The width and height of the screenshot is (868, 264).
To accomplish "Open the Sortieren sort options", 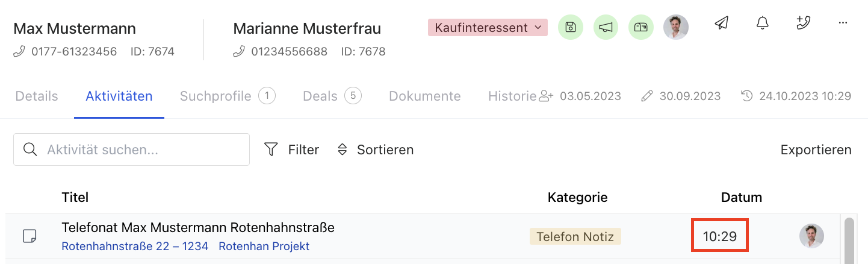I will tap(376, 149).
